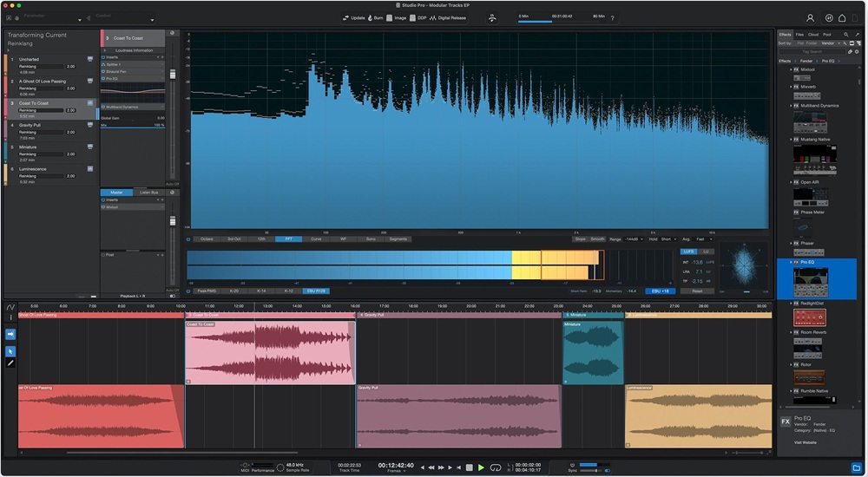
Task: Switch to the Files browser tab
Action: click(x=799, y=34)
